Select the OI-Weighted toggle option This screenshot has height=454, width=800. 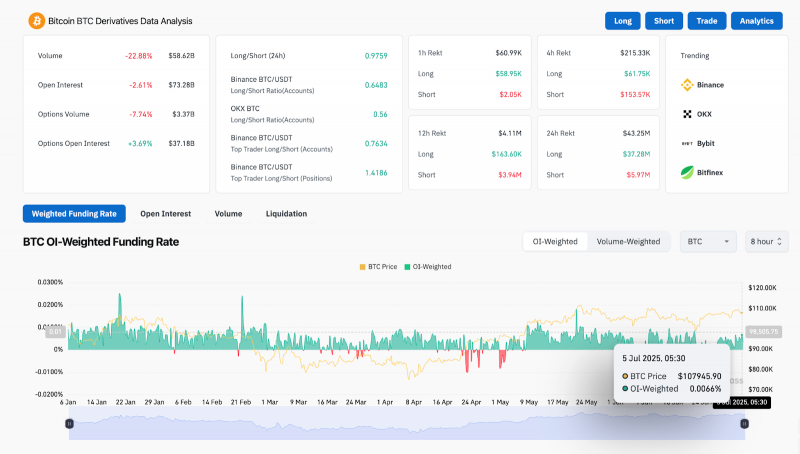click(555, 241)
